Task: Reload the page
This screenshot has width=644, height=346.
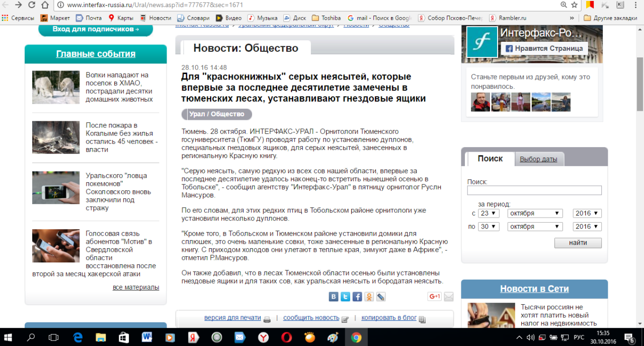Action: [32, 5]
